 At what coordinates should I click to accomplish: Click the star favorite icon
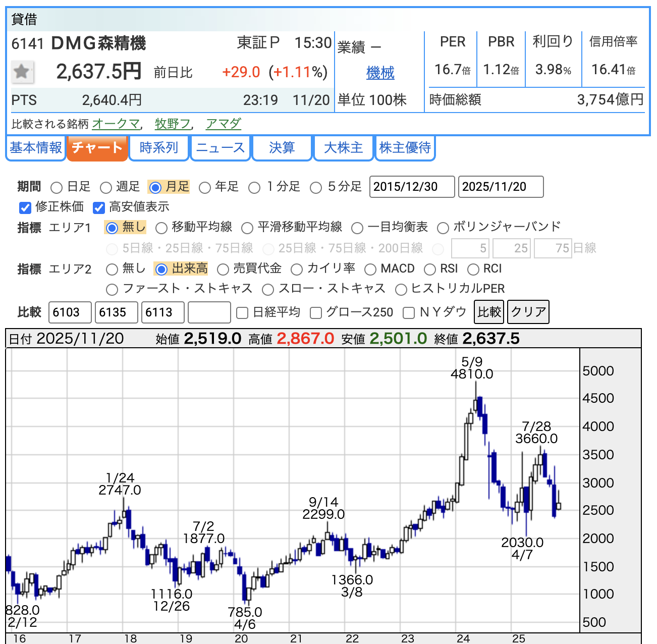pos(22,72)
